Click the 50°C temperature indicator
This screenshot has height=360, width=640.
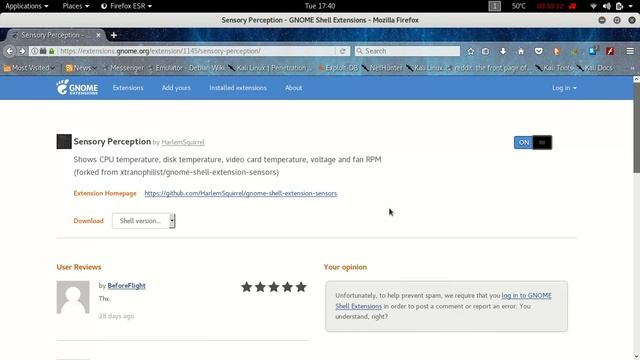(x=519, y=6)
